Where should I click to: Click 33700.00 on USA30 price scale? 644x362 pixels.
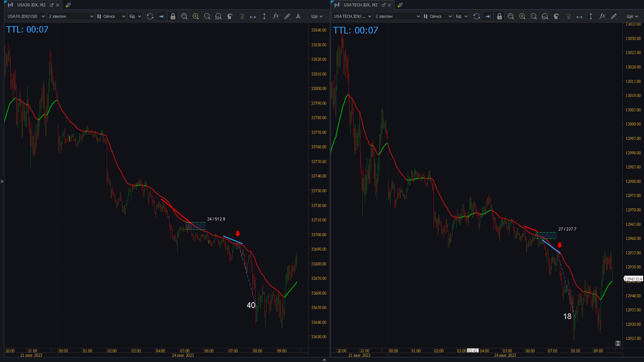click(x=319, y=235)
